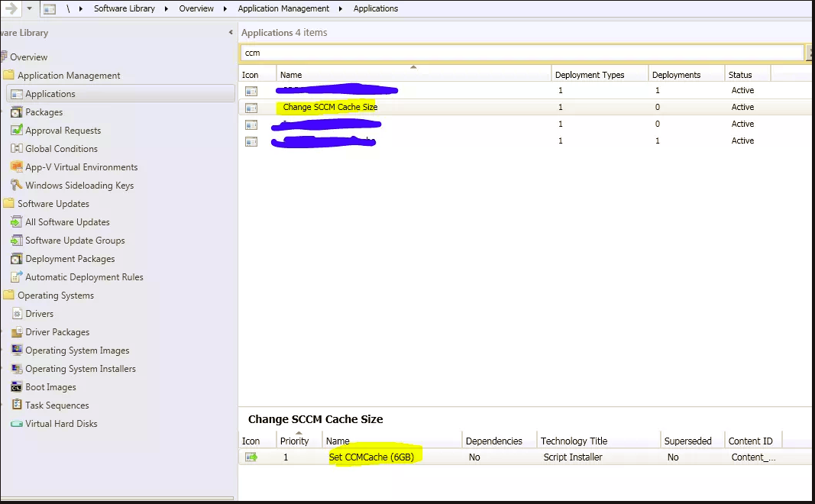Open Driver Packages

pos(57,332)
